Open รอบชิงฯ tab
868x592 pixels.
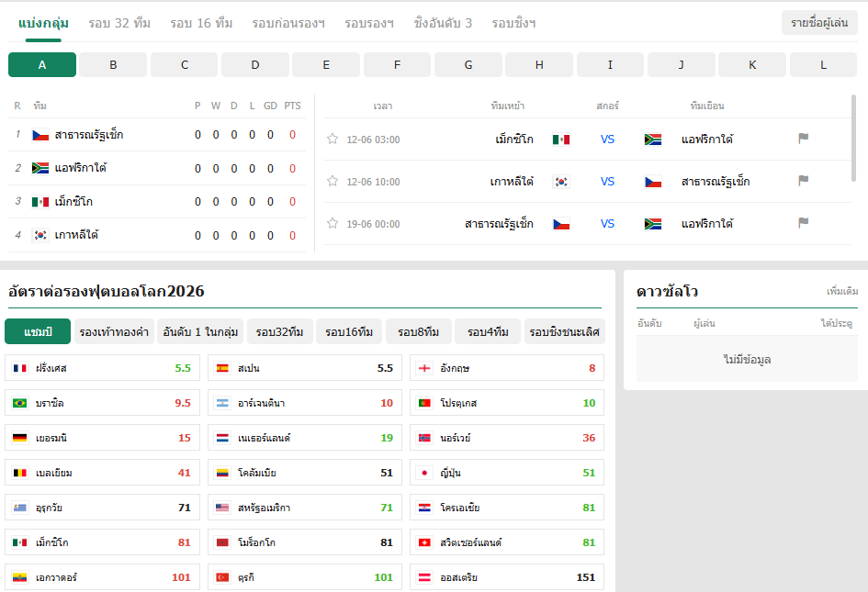tap(513, 23)
